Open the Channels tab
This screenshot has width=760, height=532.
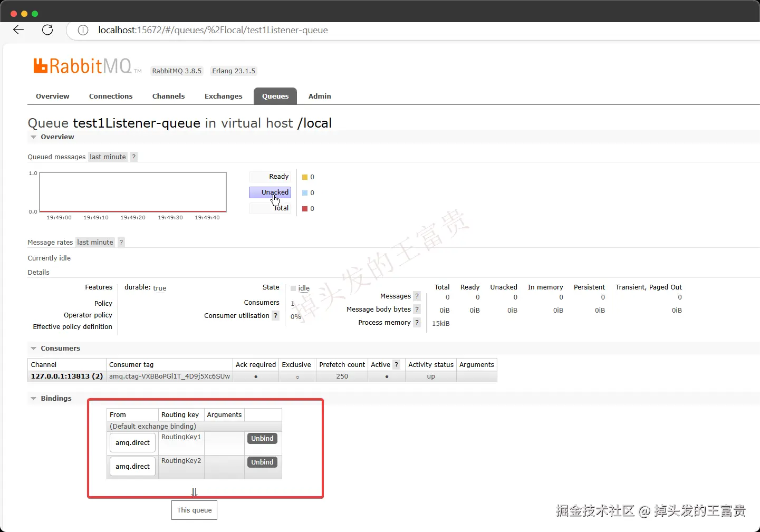169,96
